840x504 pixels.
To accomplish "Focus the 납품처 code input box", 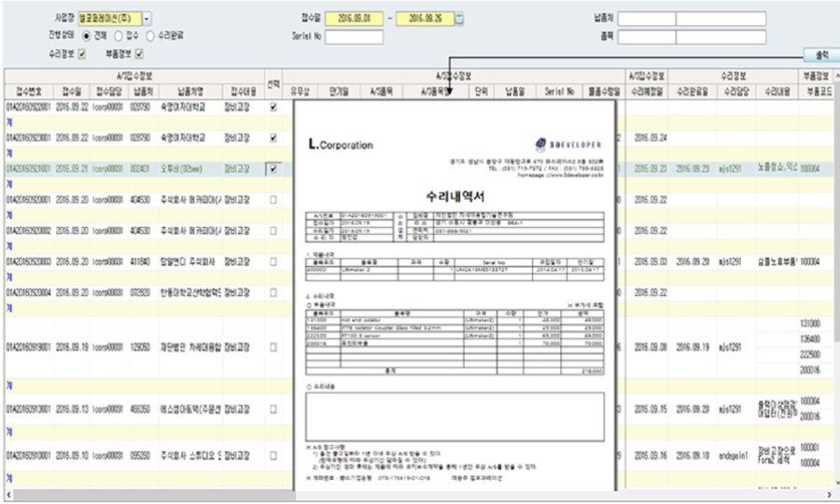I will [647, 19].
